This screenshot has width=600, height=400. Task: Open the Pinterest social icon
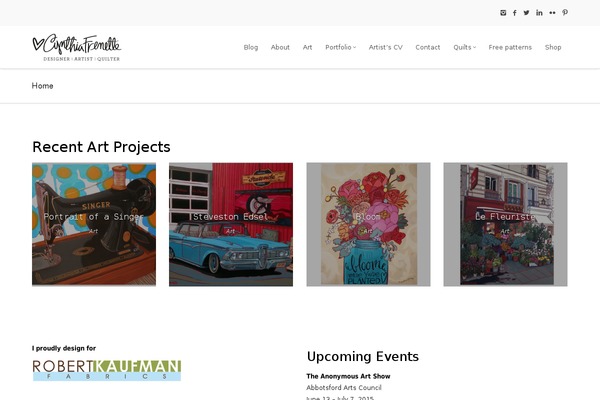(x=565, y=13)
